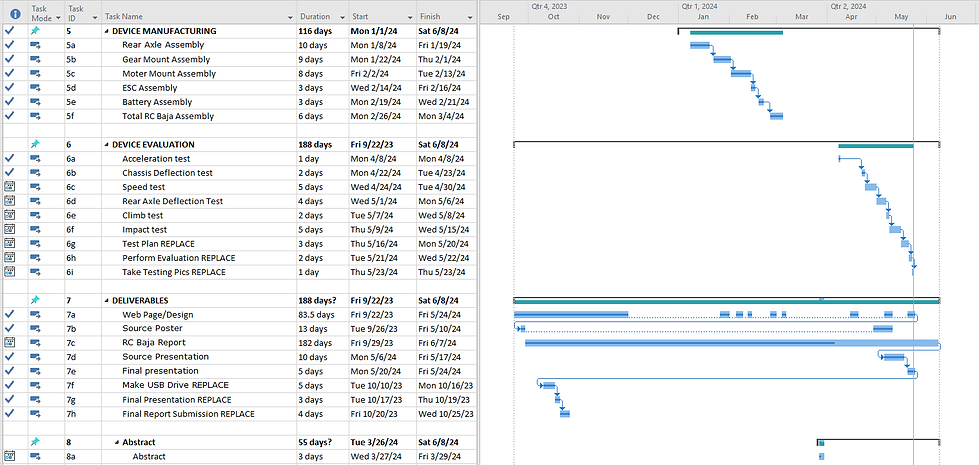The image size is (979, 465).
Task: Click the auto-schedule mode icon for task 5a
Action: [36, 45]
